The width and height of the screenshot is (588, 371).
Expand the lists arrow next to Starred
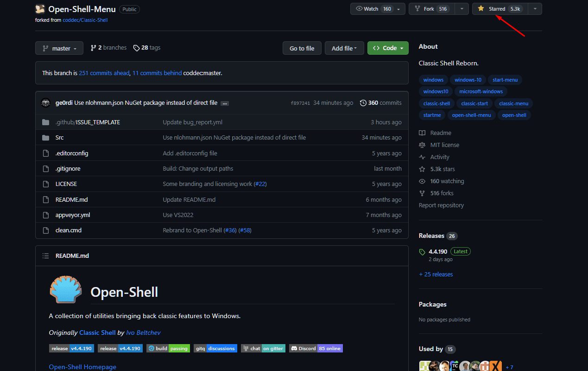click(x=536, y=9)
